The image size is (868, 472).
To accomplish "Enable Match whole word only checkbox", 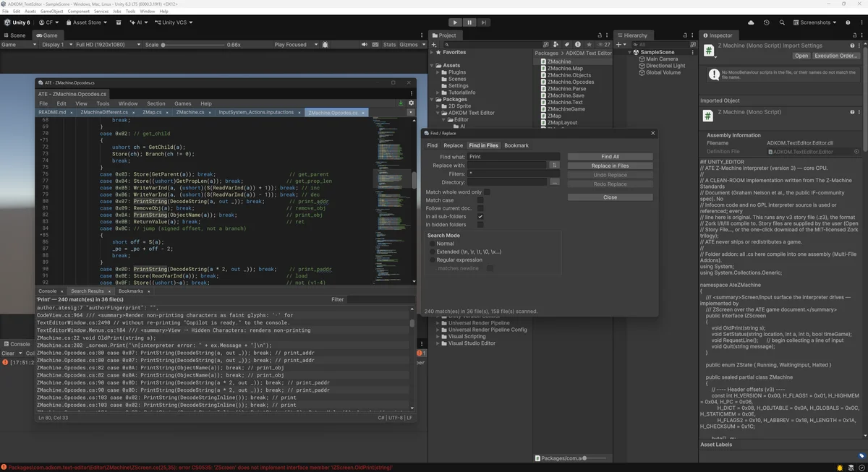I will 487,192.
